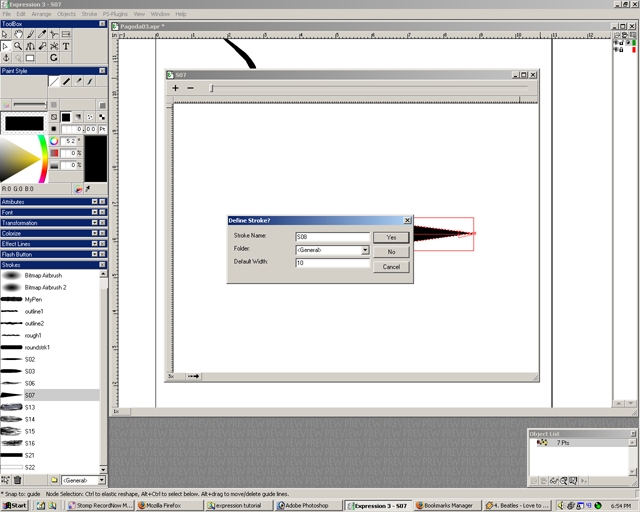Select the Scissors cut tool
640x512 pixels.
tap(54, 46)
